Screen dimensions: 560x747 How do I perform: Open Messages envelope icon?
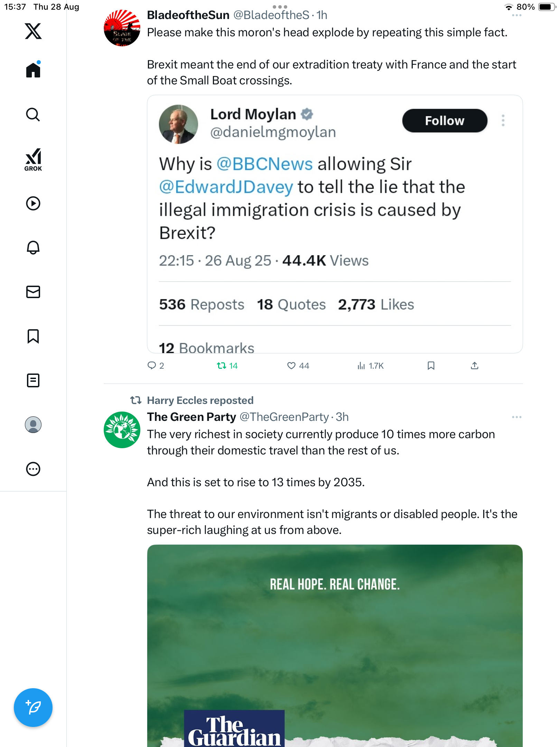point(33,292)
